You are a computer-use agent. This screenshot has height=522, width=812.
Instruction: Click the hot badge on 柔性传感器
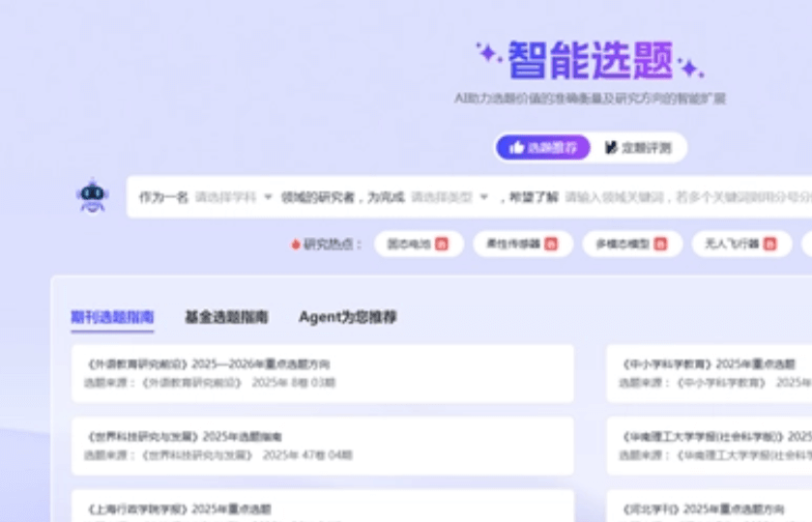(x=551, y=244)
